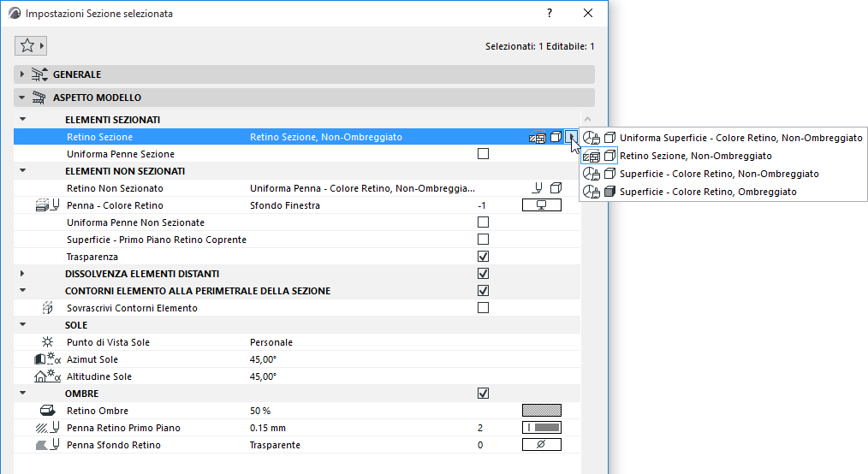Click Retino Sezione dropdown arrow button
Image resolution: width=868 pixels, height=474 pixels.
(x=571, y=137)
